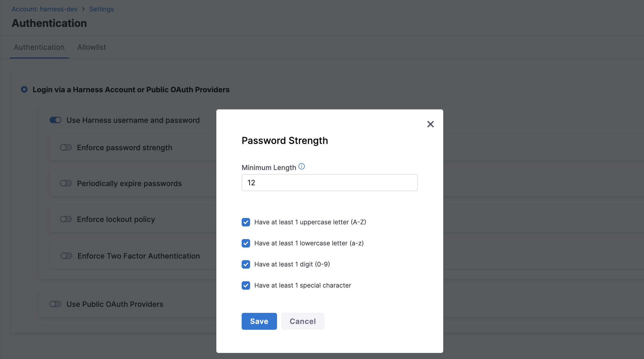Viewport: 644px width, 359px height.
Task: Turn on Use Public OAuth Providers toggle
Action: click(x=55, y=304)
